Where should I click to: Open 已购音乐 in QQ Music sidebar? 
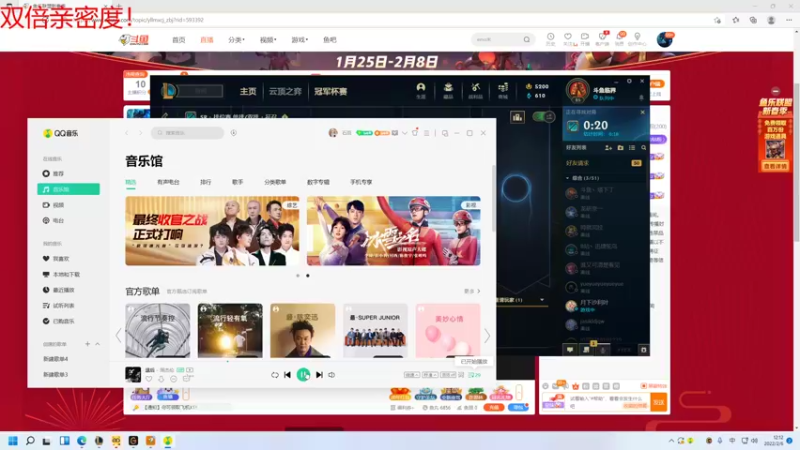point(59,321)
